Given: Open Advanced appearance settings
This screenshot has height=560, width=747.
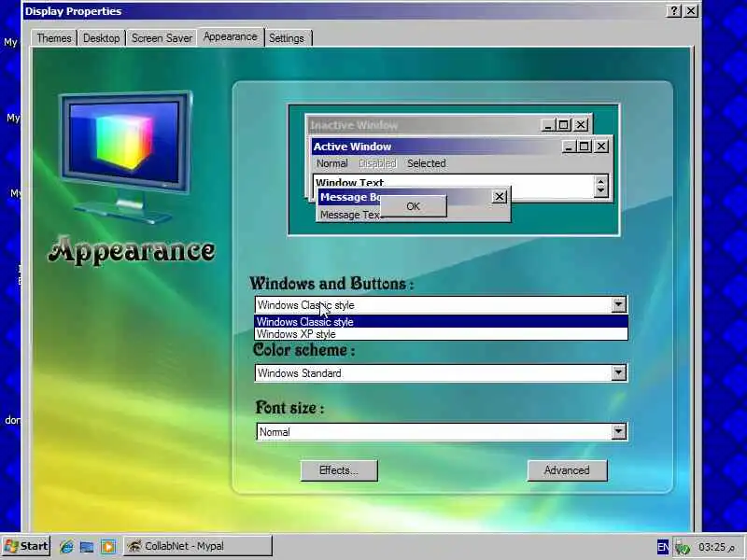Looking at the screenshot, I should (x=567, y=470).
